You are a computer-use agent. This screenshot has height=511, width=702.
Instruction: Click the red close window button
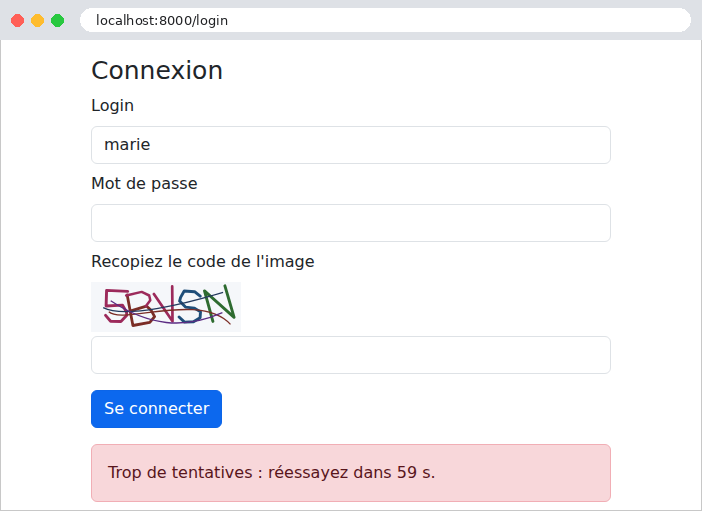[17, 21]
